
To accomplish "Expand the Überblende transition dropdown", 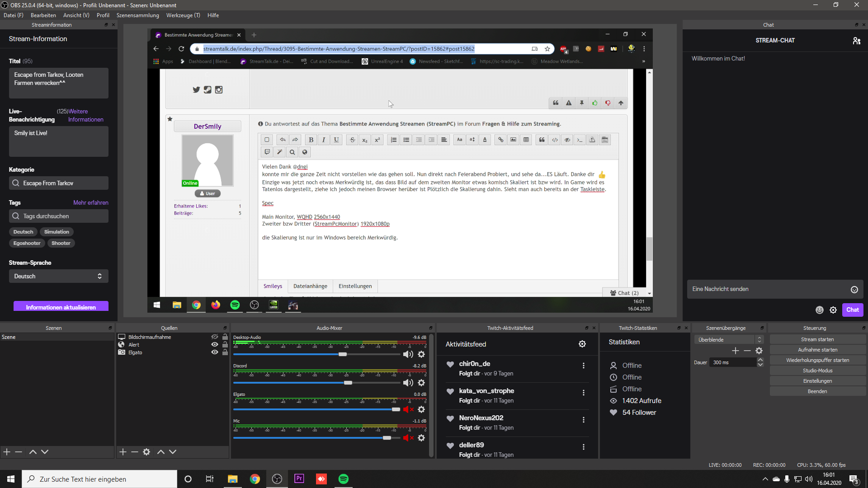I will pos(728,340).
